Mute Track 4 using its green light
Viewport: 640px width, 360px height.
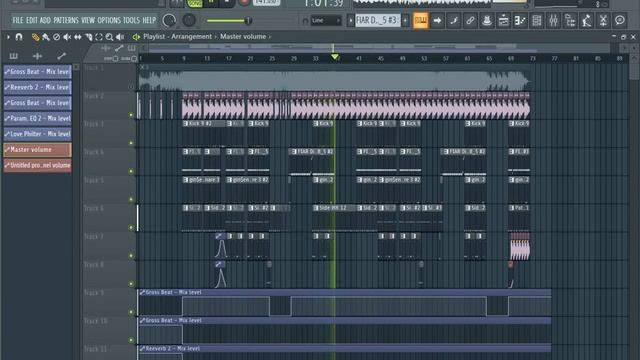click(131, 171)
